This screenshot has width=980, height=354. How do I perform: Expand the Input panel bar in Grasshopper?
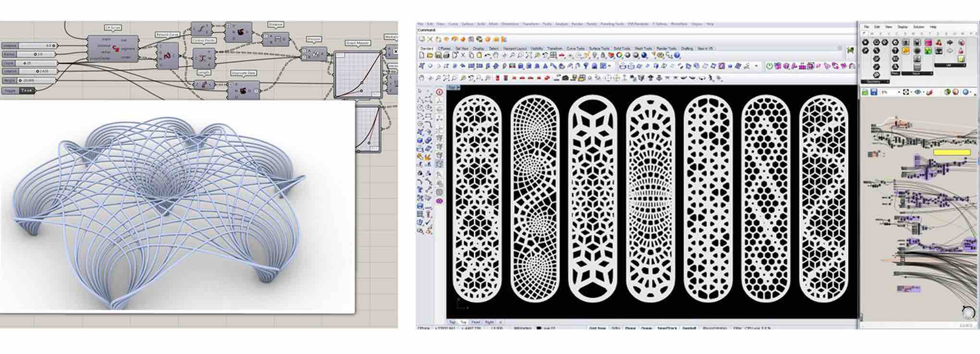click(917, 73)
